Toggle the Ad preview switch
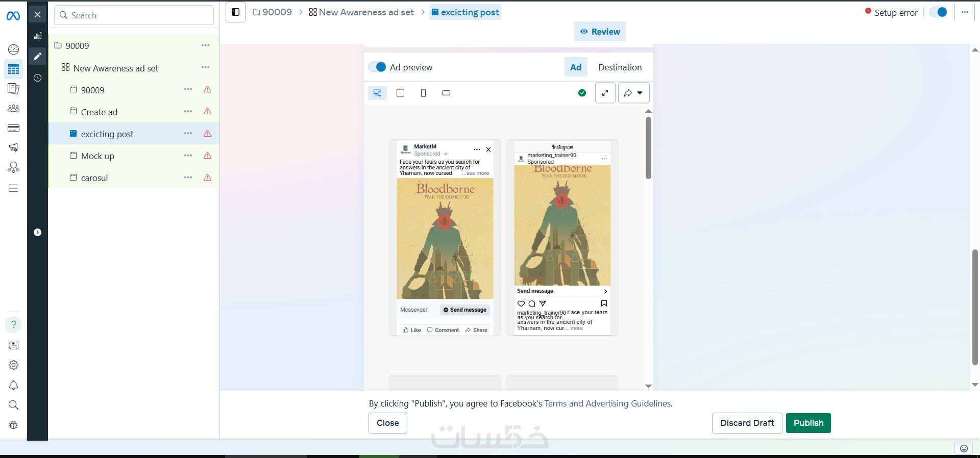 377,67
